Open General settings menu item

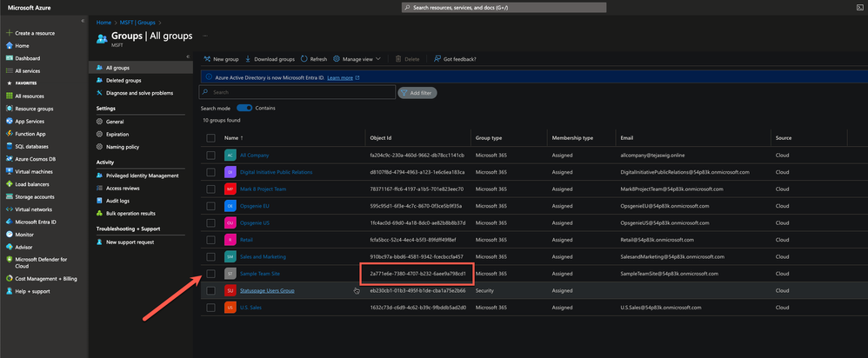(x=115, y=122)
